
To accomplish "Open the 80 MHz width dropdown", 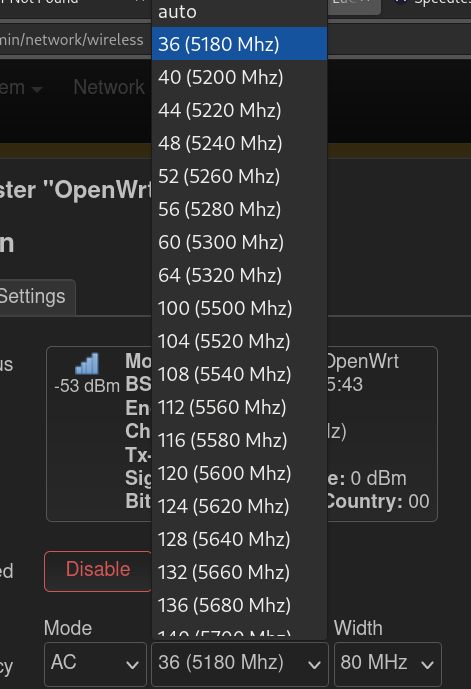I will pos(388,664).
